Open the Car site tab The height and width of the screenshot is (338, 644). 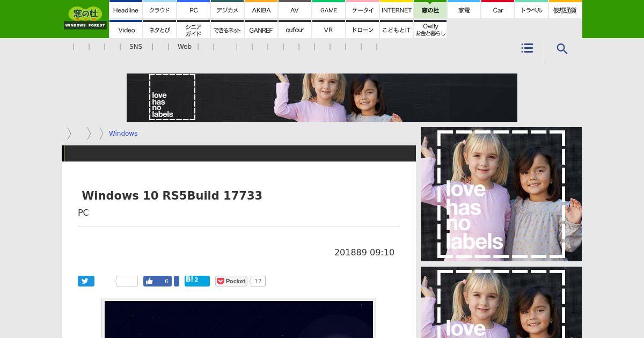497,10
